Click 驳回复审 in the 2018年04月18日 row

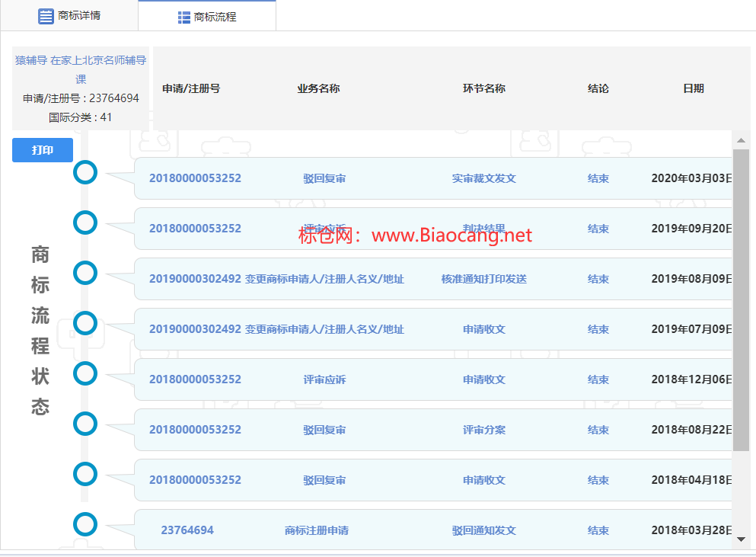[324, 480]
